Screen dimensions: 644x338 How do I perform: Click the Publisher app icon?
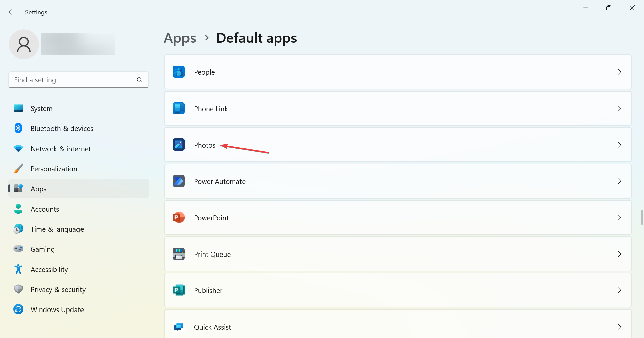tap(179, 290)
